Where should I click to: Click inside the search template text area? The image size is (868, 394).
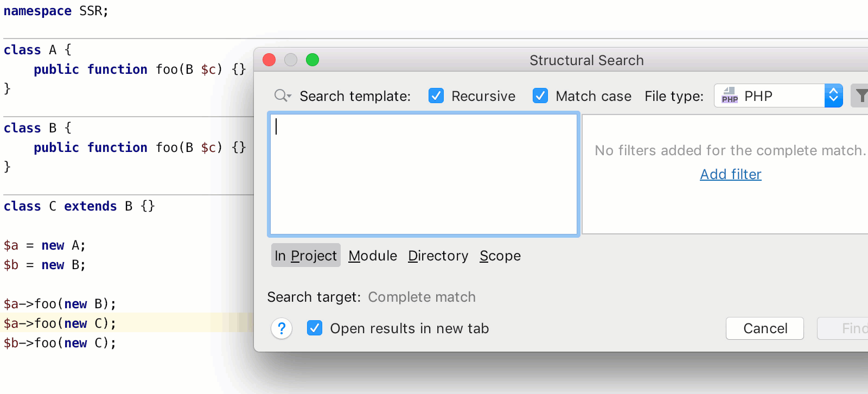coord(423,174)
